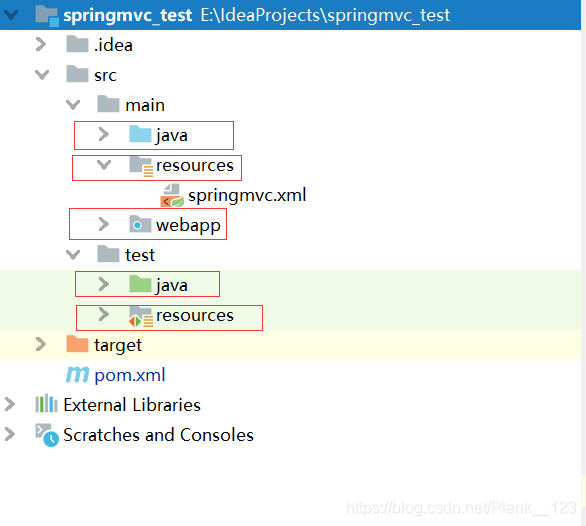The width and height of the screenshot is (586, 526).
Task: Collapse the src folder
Action: click(42, 75)
